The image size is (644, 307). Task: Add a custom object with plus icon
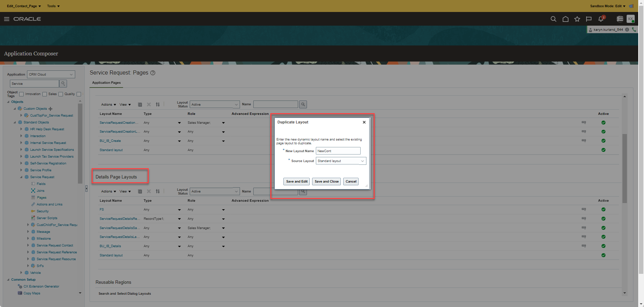pyautogui.click(x=51, y=109)
